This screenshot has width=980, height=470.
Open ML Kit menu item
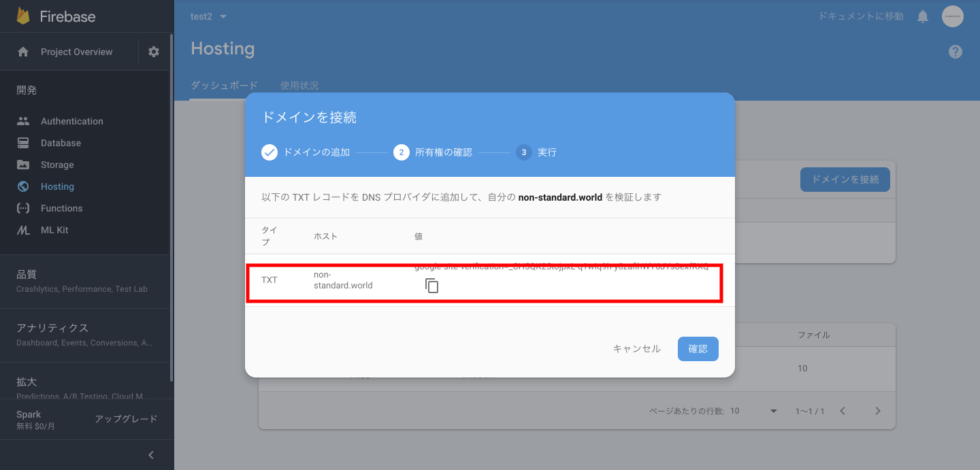coord(54,230)
